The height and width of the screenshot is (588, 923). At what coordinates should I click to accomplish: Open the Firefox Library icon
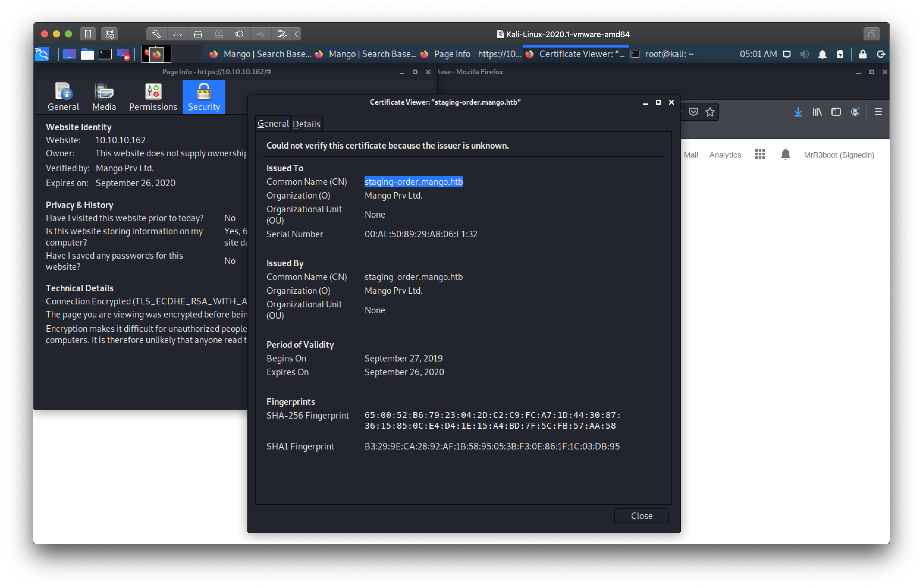tap(817, 112)
